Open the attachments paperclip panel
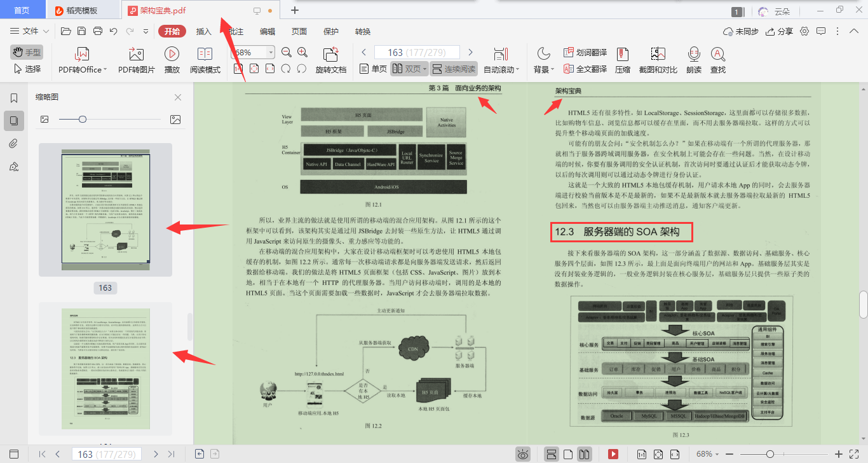868x463 pixels. tap(14, 143)
